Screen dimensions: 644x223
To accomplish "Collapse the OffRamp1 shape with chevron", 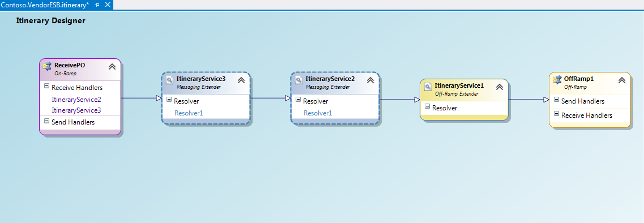I will 622,80.
